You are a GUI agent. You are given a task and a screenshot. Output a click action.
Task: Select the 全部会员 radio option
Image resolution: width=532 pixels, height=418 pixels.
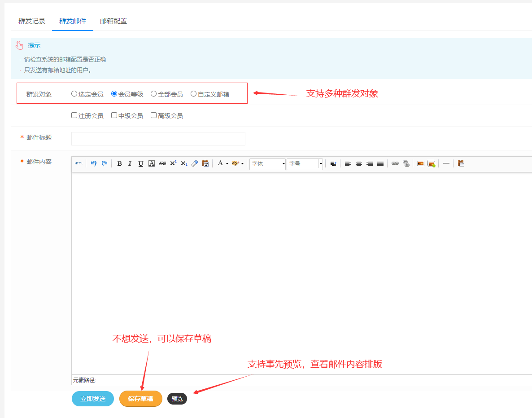point(154,94)
